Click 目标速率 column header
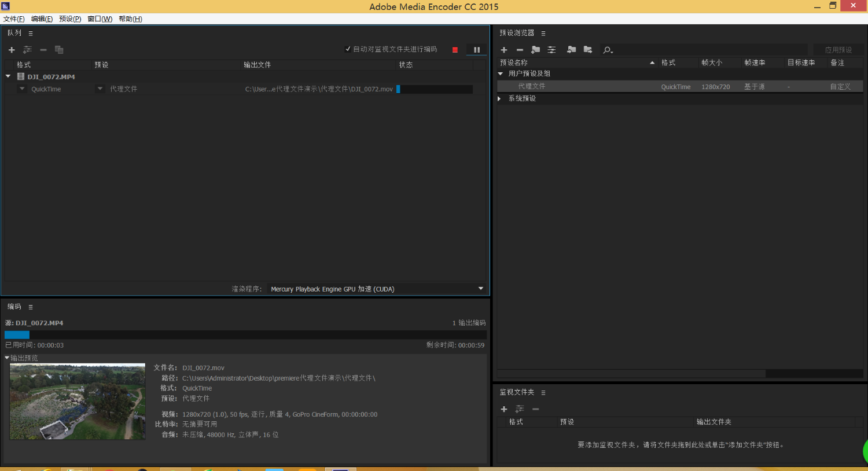The width and height of the screenshot is (868, 471). click(801, 62)
